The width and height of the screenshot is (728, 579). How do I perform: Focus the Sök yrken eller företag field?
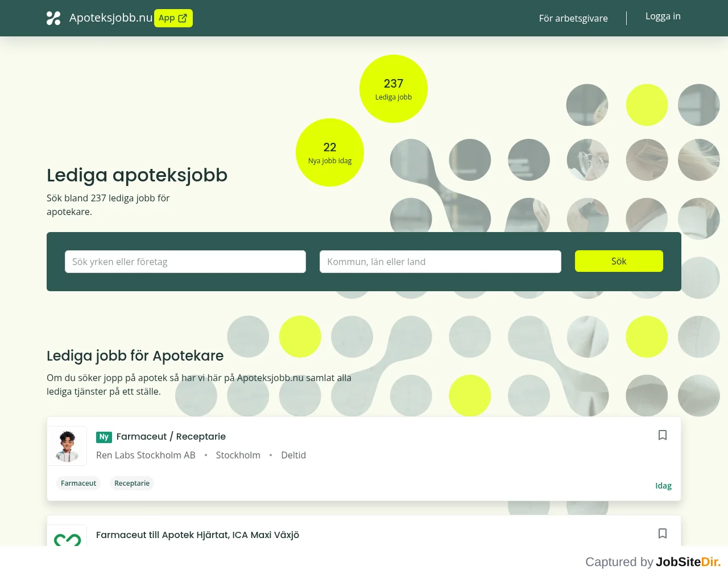185,262
